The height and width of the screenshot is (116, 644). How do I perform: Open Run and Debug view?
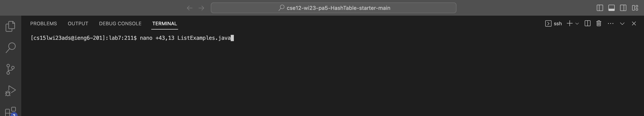point(10,91)
